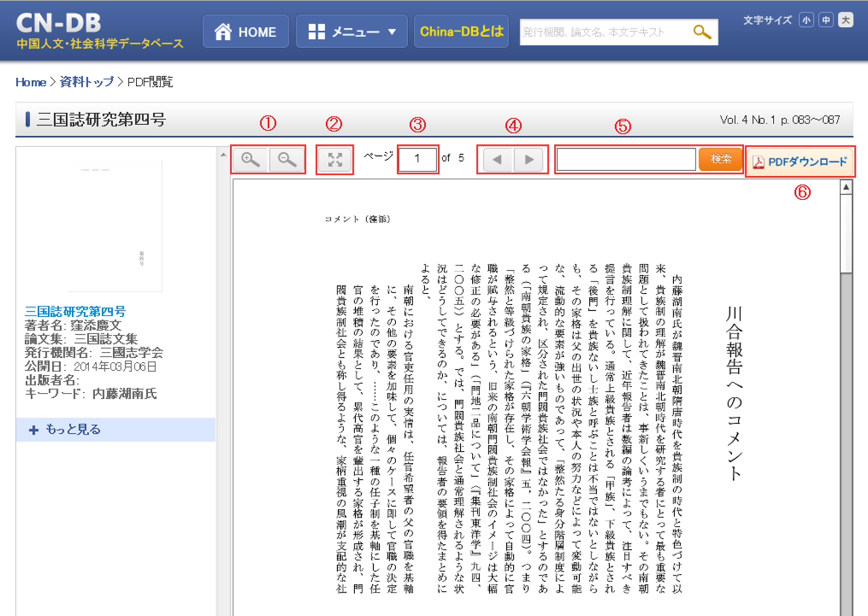Zoom in with the magnifier plus icon
Viewport: 868px width, 616px height.
click(x=251, y=160)
